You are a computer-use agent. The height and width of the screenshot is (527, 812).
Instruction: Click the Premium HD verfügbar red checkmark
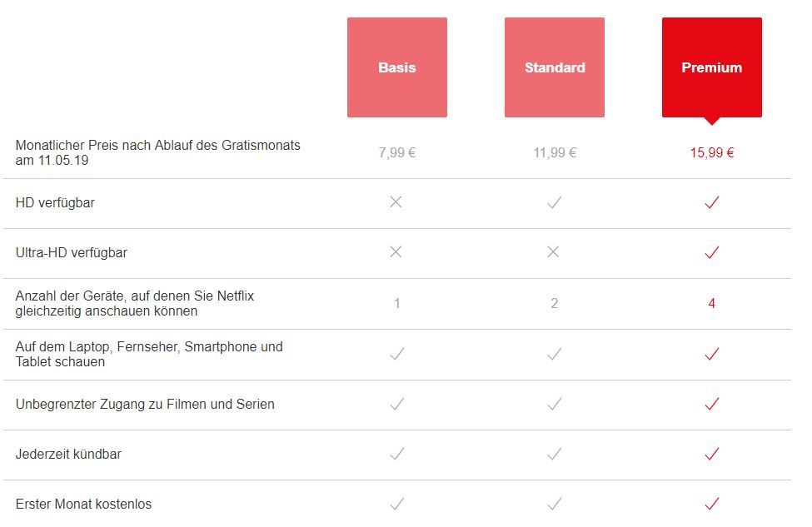coord(711,202)
